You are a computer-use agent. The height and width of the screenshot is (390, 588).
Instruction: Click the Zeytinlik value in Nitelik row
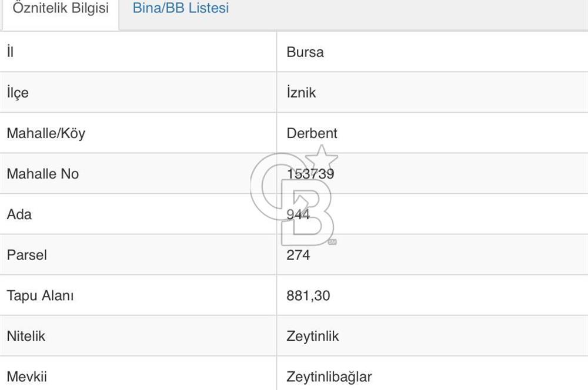pos(313,336)
